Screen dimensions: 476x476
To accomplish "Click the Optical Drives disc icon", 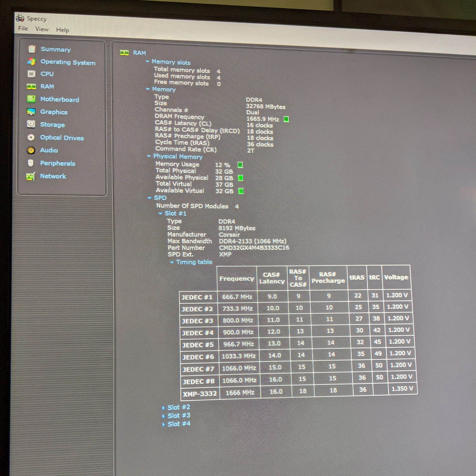I will click(x=31, y=137).
